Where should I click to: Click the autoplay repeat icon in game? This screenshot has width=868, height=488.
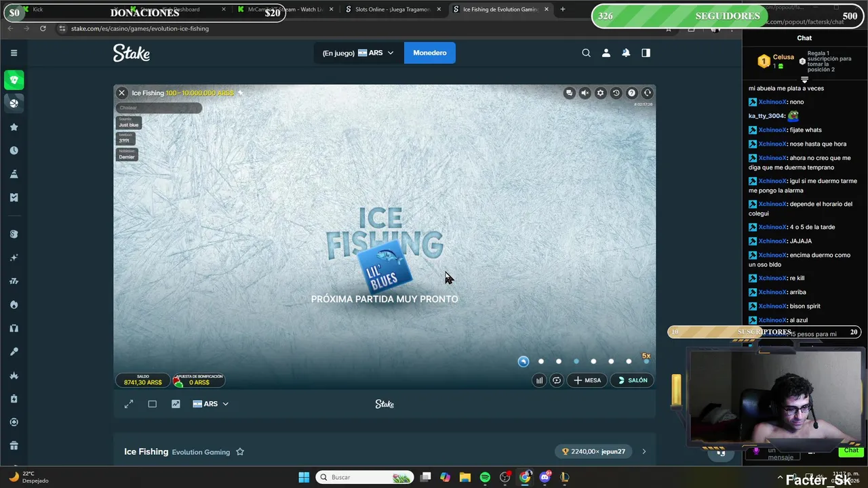[557, 380]
